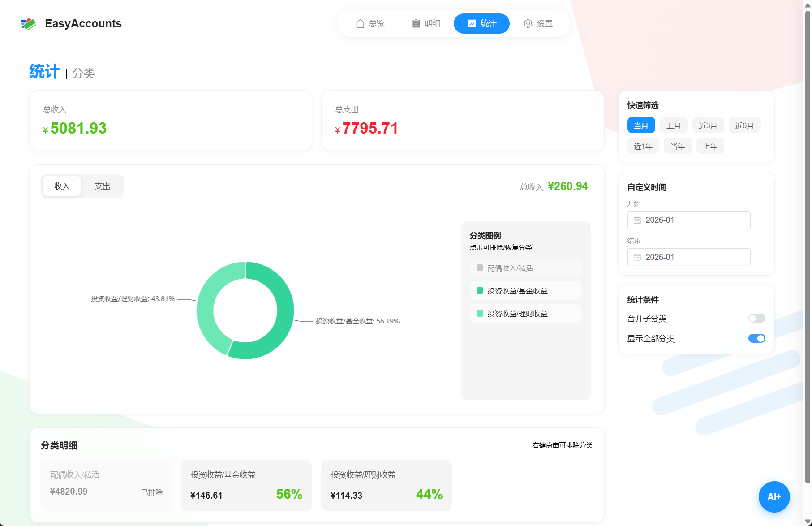The height and width of the screenshot is (526, 812).
Task: Switch to the 支出 tab
Action: (x=102, y=186)
